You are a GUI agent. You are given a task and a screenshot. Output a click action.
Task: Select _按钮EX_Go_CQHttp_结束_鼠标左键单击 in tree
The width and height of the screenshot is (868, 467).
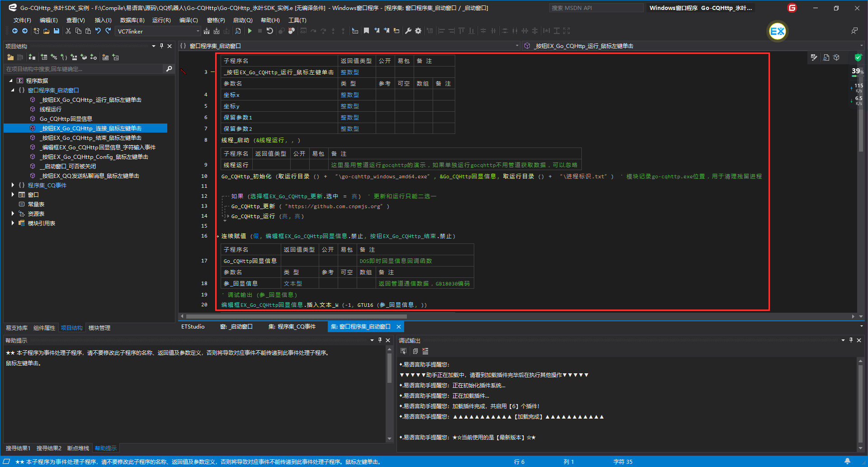90,138
